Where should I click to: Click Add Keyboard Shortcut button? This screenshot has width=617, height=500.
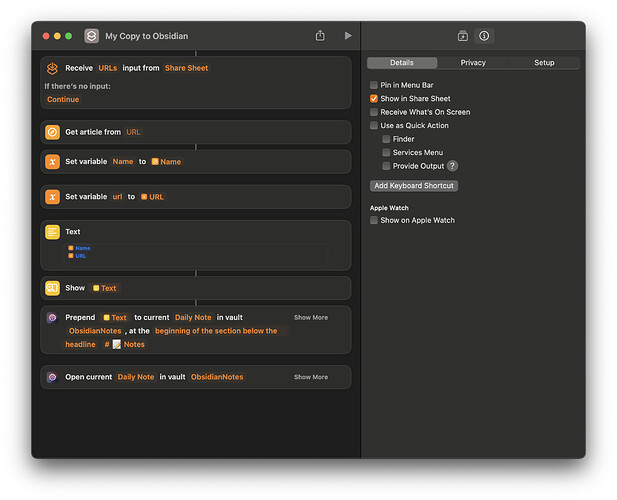pyautogui.click(x=413, y=186)
